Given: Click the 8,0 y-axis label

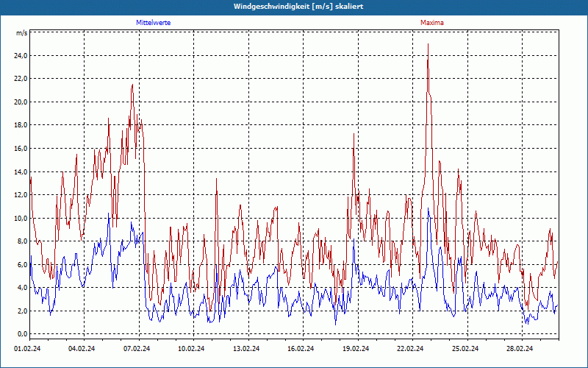Looking at the screenshot, I should click(x=23, y=241).
